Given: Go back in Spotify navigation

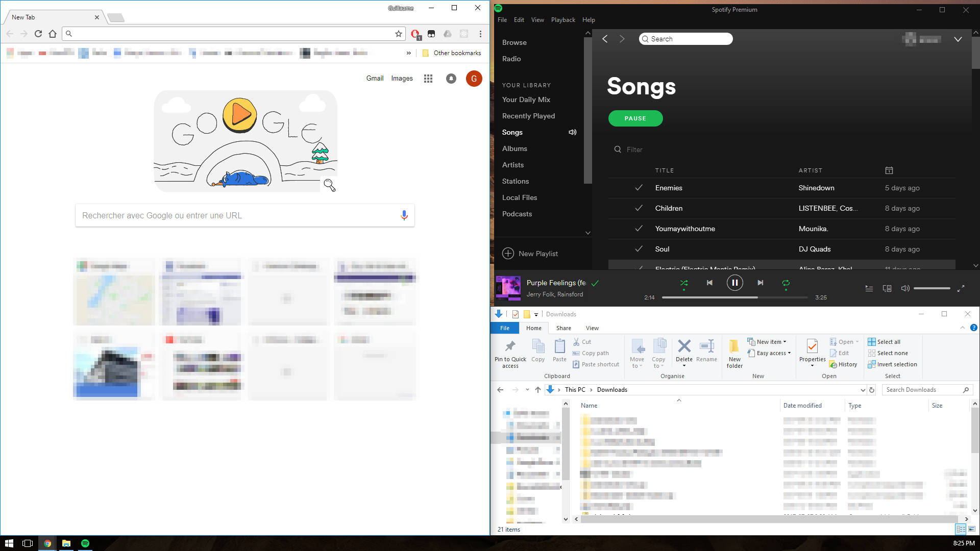Looking at the screenshot, I should [605, 39].
